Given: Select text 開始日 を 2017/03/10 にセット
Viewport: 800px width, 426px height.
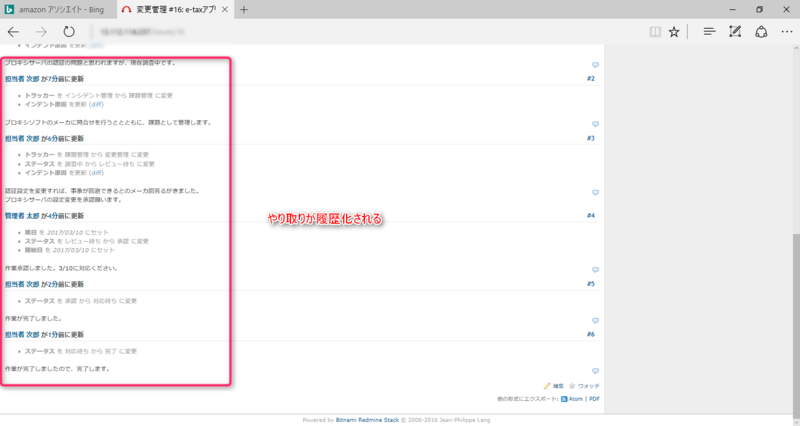Looking at the screenshot, I should 70,250.
